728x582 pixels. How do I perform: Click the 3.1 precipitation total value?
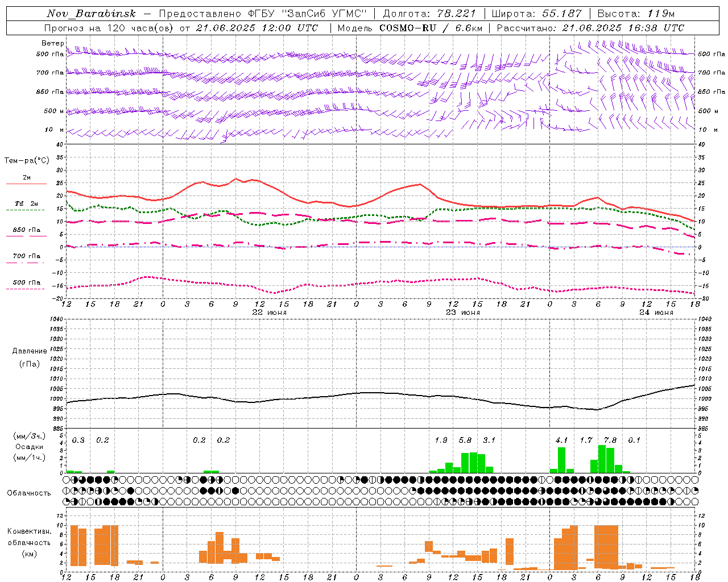pos(489,440)
